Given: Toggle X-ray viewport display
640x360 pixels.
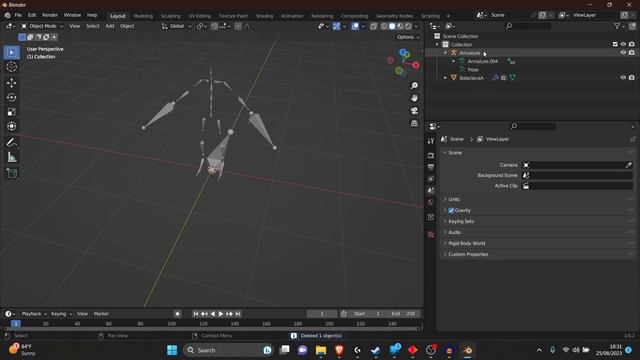Looking at the screenshot, I should (373, 26).
